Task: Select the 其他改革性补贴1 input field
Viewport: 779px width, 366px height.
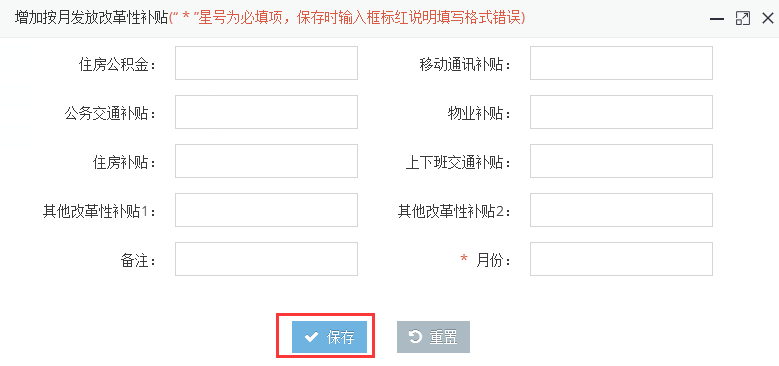Action: tap(266, 210)
